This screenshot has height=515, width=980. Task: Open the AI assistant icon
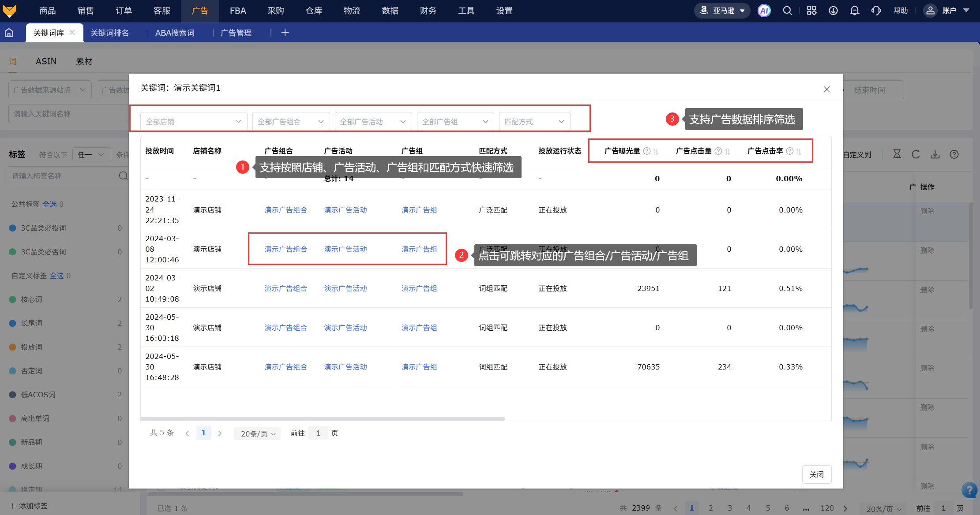point(764,11)
